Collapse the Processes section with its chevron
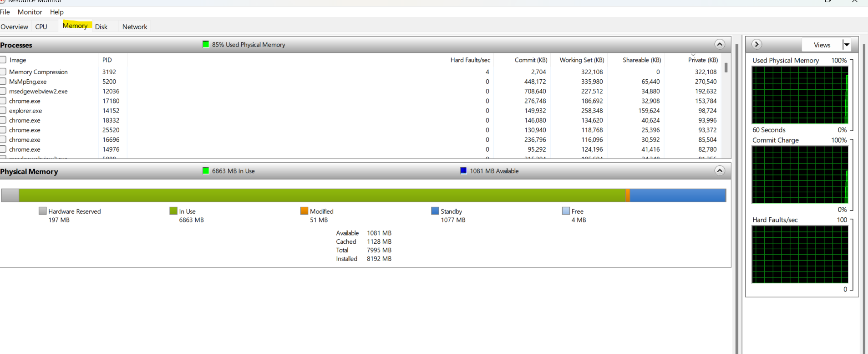This screenshot has width=868, height=354. 720,44
